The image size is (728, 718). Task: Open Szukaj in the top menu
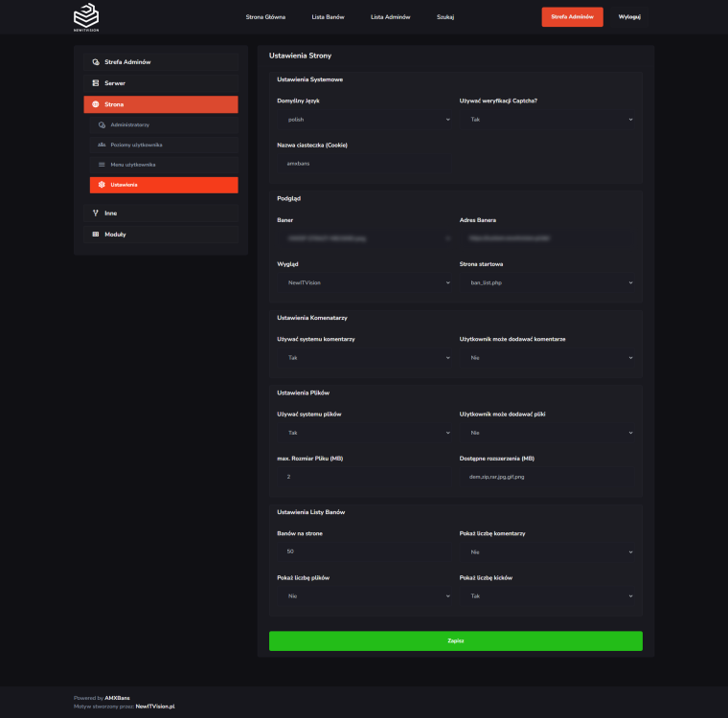pyautogui.click(x=445, y=17)
